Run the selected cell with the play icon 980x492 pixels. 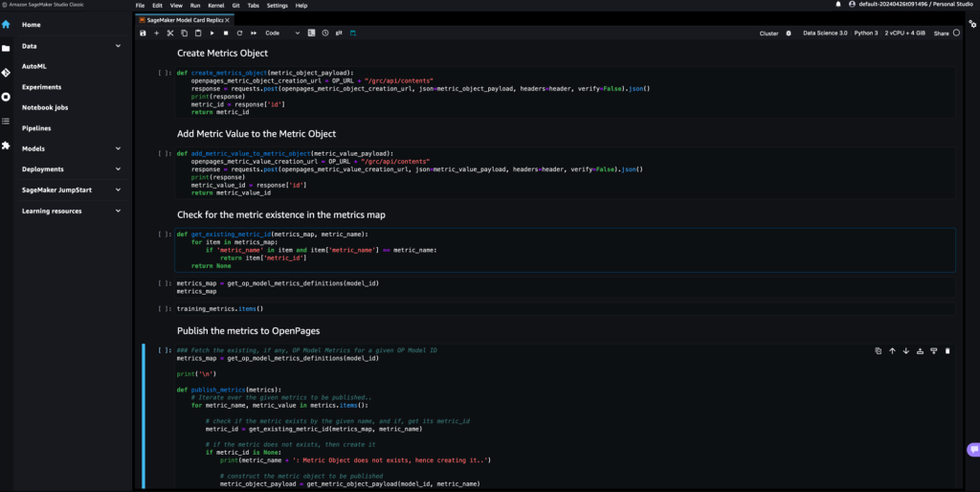point(212,34)
